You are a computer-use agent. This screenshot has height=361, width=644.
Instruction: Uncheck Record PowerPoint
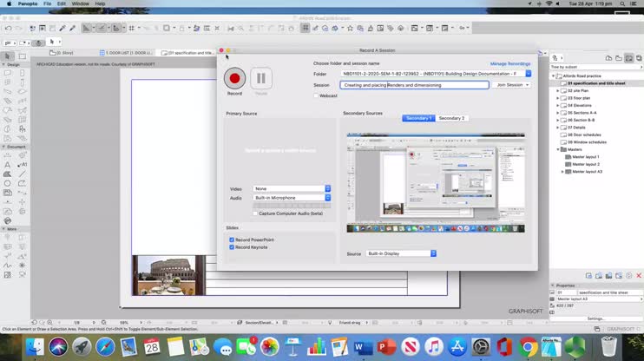tap(232, 240)
